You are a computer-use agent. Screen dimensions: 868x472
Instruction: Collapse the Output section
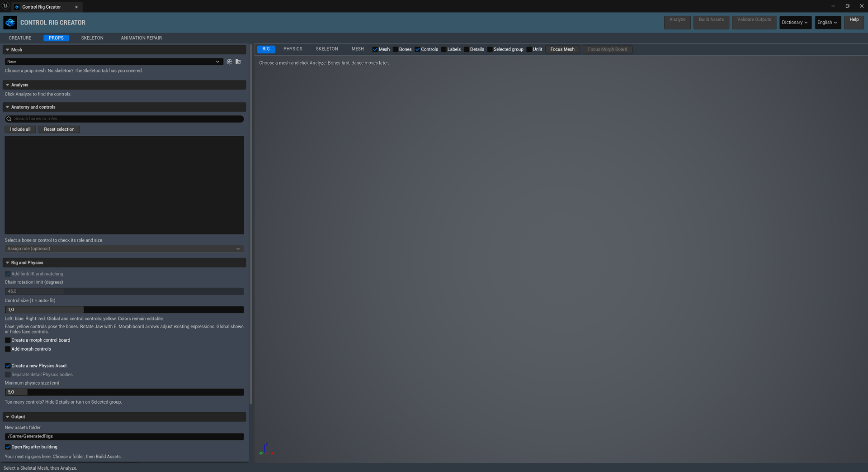7,417
